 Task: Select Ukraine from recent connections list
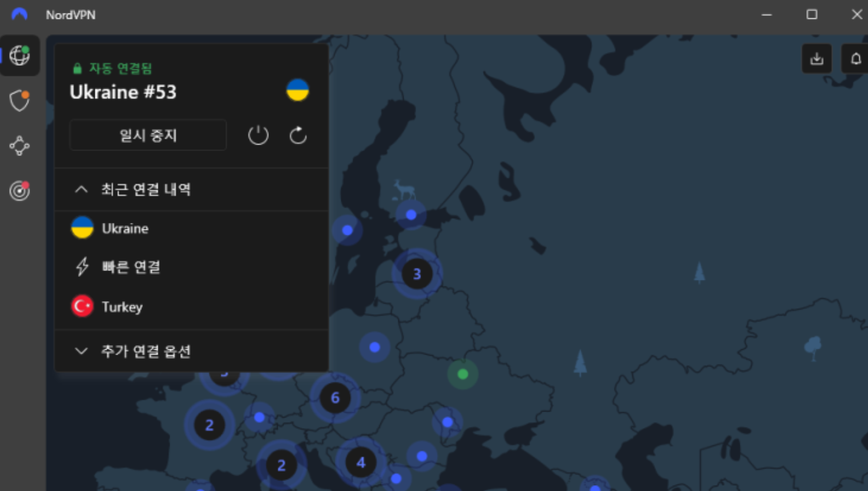(191, 228)
